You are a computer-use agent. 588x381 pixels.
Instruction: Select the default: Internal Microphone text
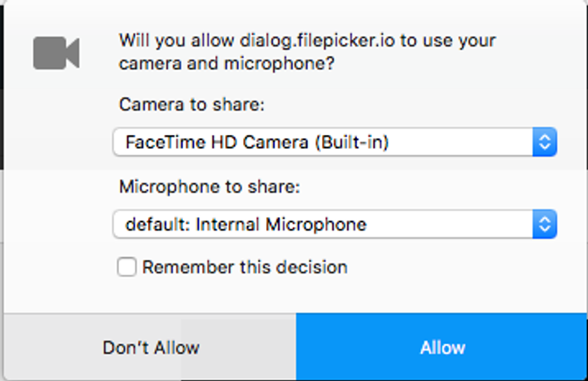(x=246, y=225)
